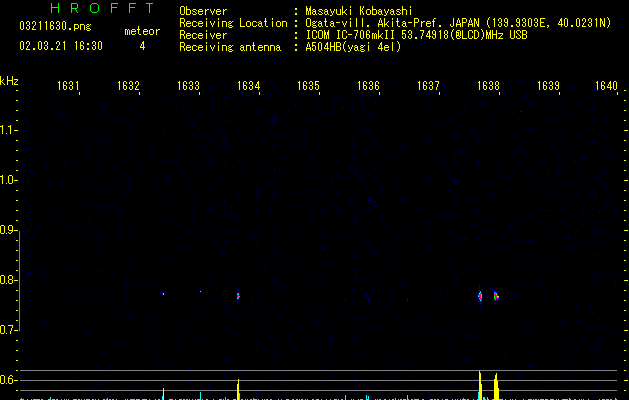The height and width of the screenshot is (400, 629).
Task: Click the first meteor echo just before 1638
Action: (x=480, y=296)
